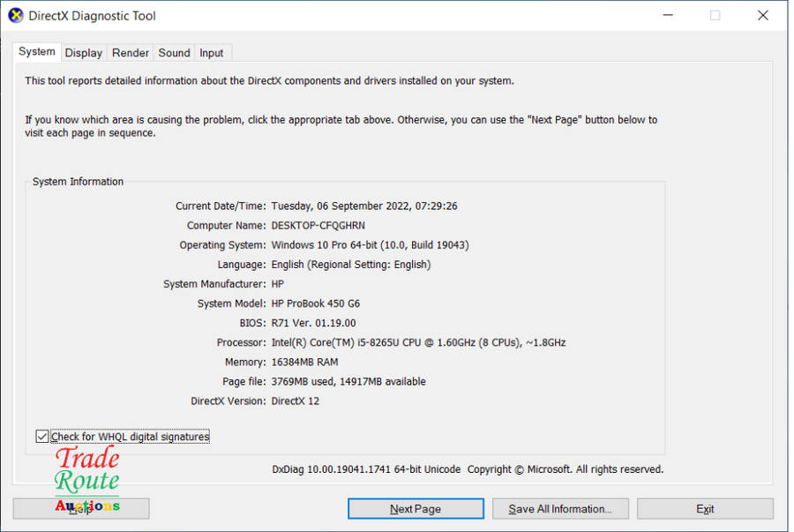Click the 'Check for WHQL digital signatures' label
The width and height of the screenshot is (794, 532).
(x=130, y=437)
